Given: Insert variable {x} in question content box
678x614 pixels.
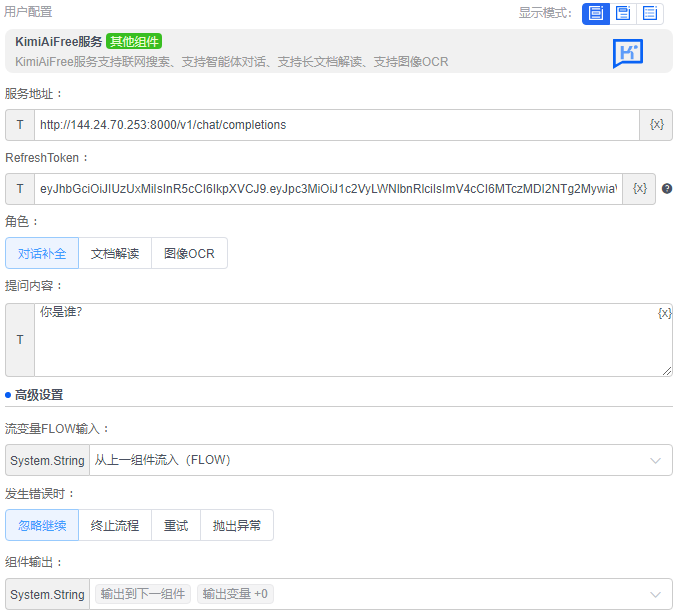Looking at the screenshot, I should point(664,313).
